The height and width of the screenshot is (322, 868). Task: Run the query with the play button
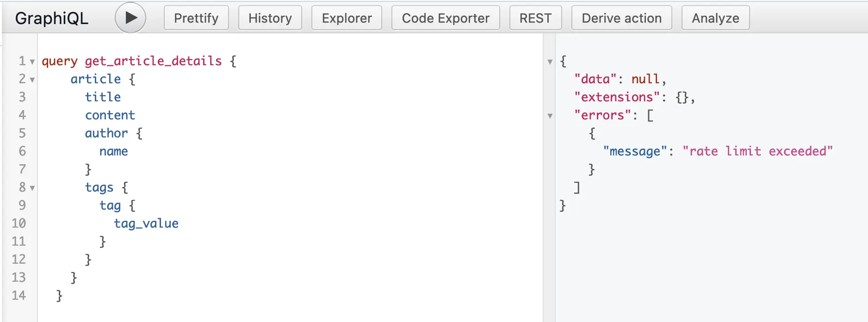[x=130, y=18]
